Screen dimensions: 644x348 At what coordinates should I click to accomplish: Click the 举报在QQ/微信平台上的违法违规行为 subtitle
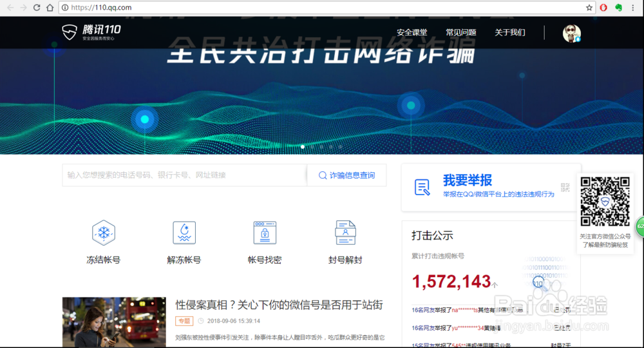tap(498, 195)
